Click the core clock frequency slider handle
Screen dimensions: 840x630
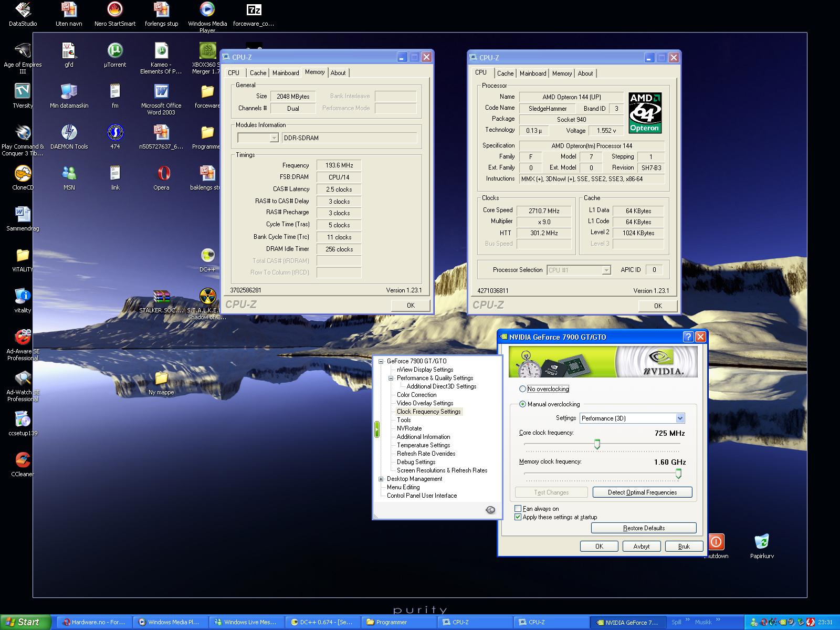[597, 445]
